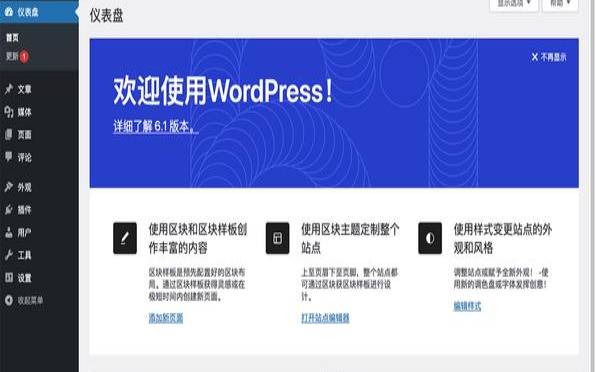Click heading 使用区块主题定制整个站点
Image resolution: width=596 pixels, height=372 pixels.
350,239
